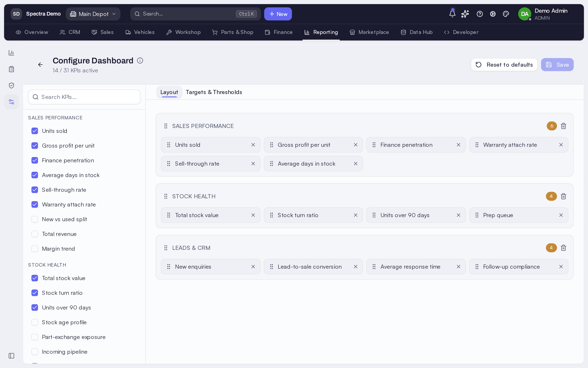This screenshot has width=588, height=368.
Task: Enable Stock age profile KPI
Action: tap(35, 322)
